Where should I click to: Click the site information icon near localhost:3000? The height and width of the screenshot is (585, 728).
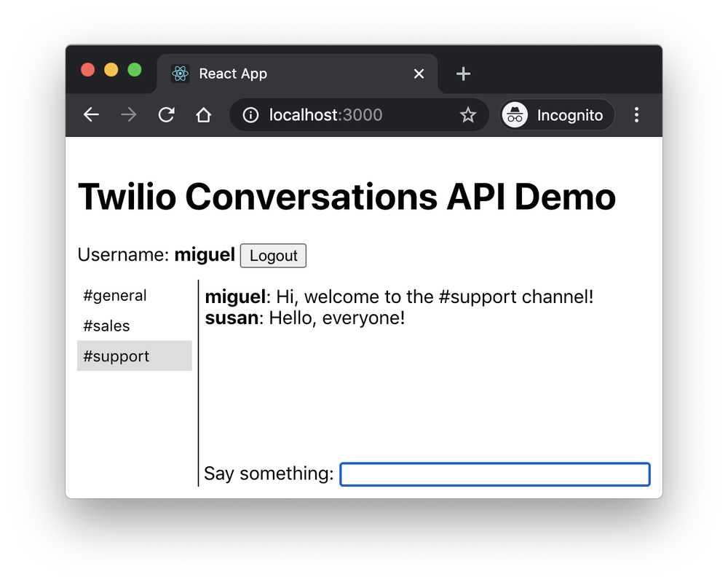250,114
